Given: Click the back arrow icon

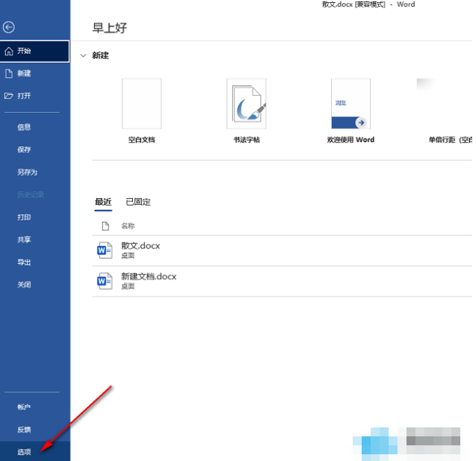Looking at the screenshot, I should (x=9, y=27).
